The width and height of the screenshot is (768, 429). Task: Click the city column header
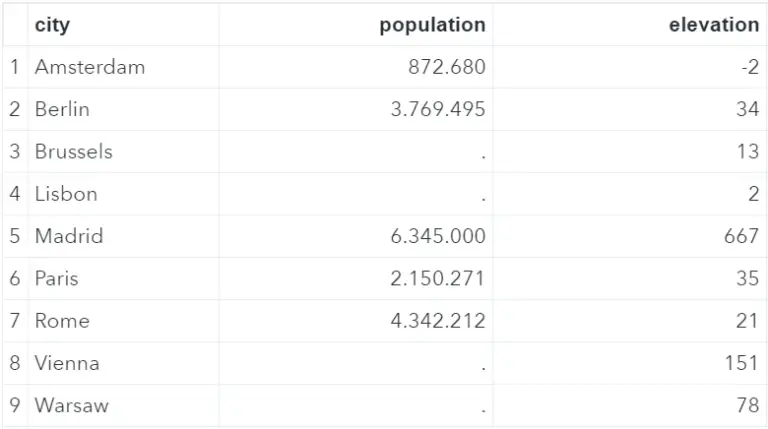tap(52, 25)
